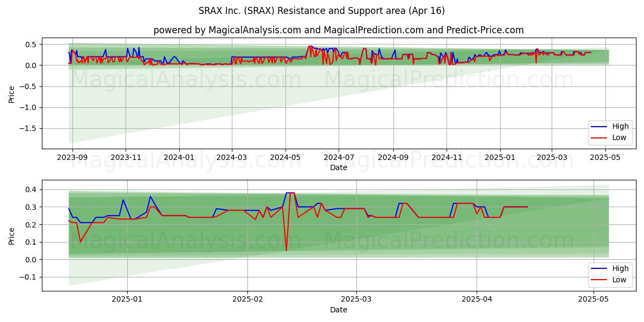Click the '2024-05' date tick label in the top chart

[285, 158]
